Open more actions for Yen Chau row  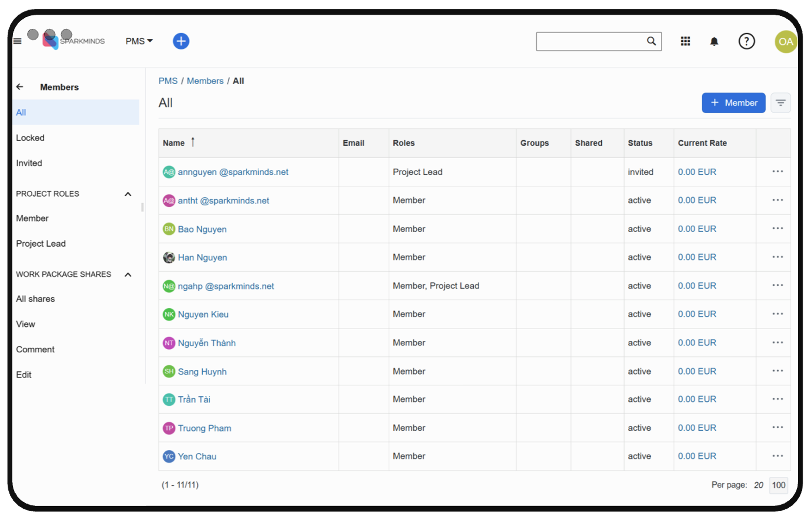pos(777,456)
